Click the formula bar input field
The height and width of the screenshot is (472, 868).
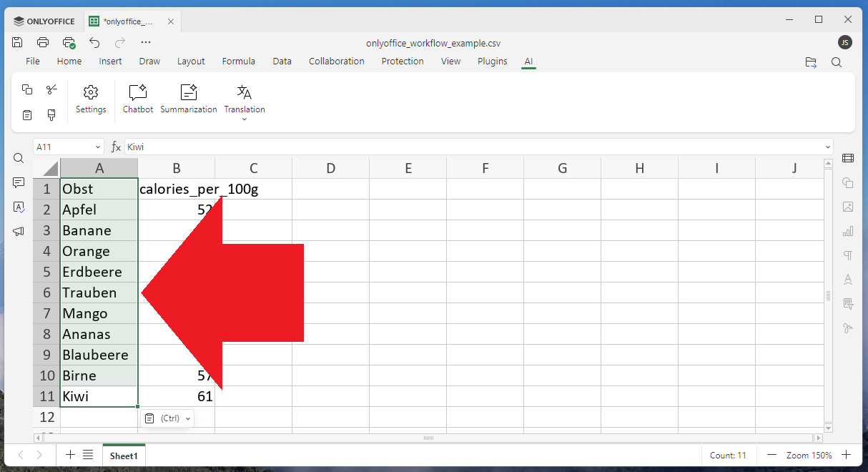click(x=472, y=147)
